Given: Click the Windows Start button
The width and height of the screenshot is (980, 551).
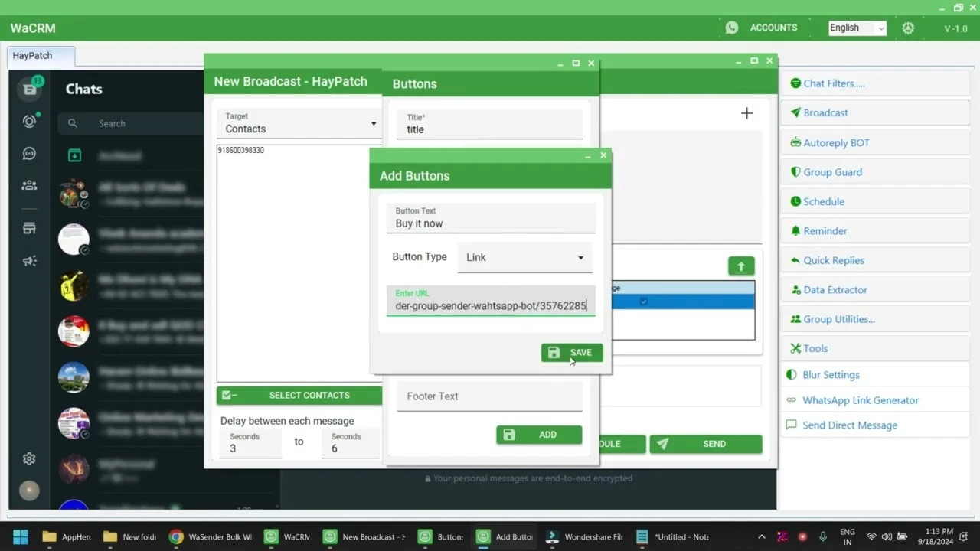Looking at the screenshot, I should (20, 536).
